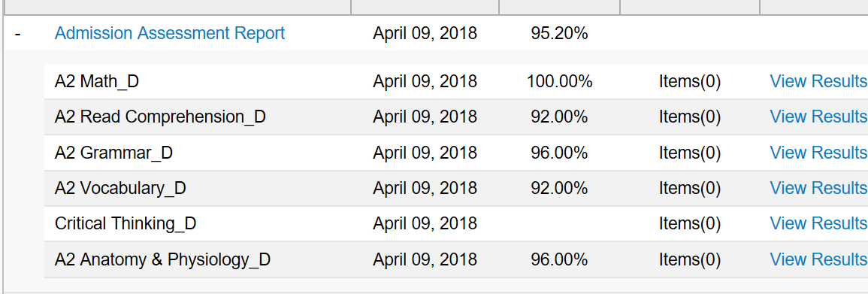View Results for A2 Anatomy & Physiology_D
The image size is (868, 294).
[818, 259]
